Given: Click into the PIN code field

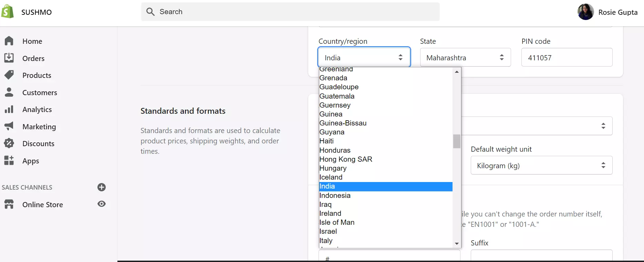Looking at the screenshot, I should 567,57.
